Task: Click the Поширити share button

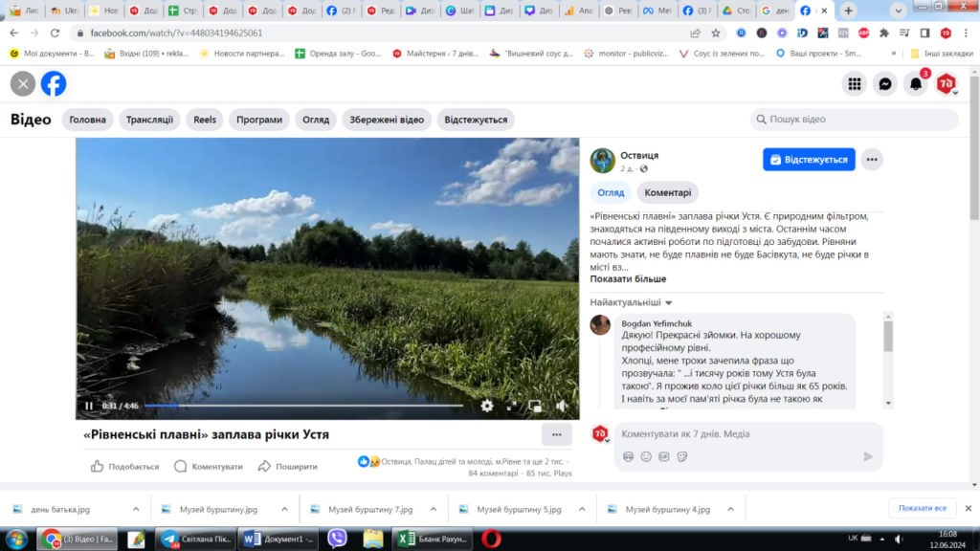Action: click(288, 467)
